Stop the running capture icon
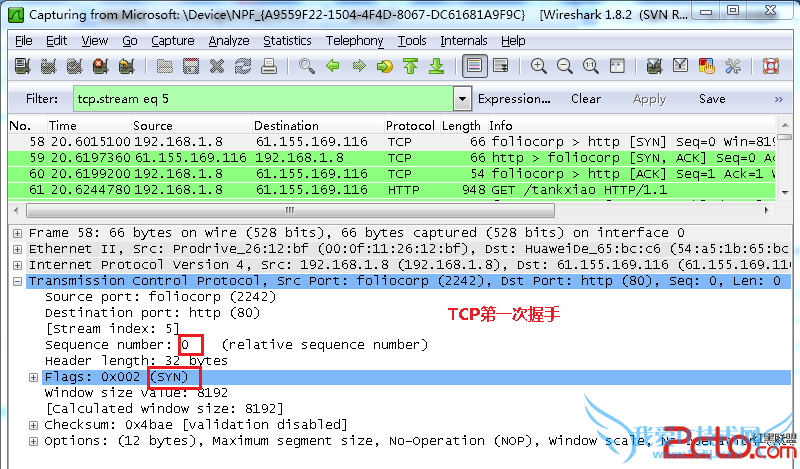800x469 pixels. coord(101,66)
